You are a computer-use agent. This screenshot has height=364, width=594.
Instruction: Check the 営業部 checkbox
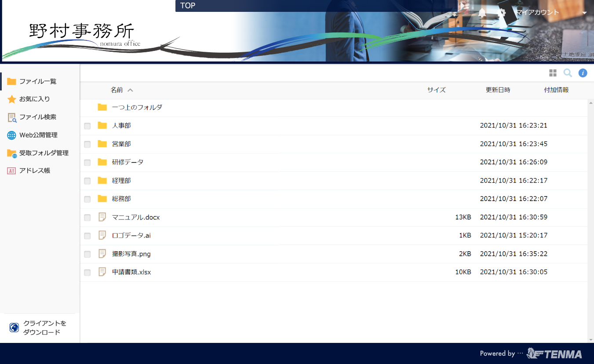tap(87, 144)
